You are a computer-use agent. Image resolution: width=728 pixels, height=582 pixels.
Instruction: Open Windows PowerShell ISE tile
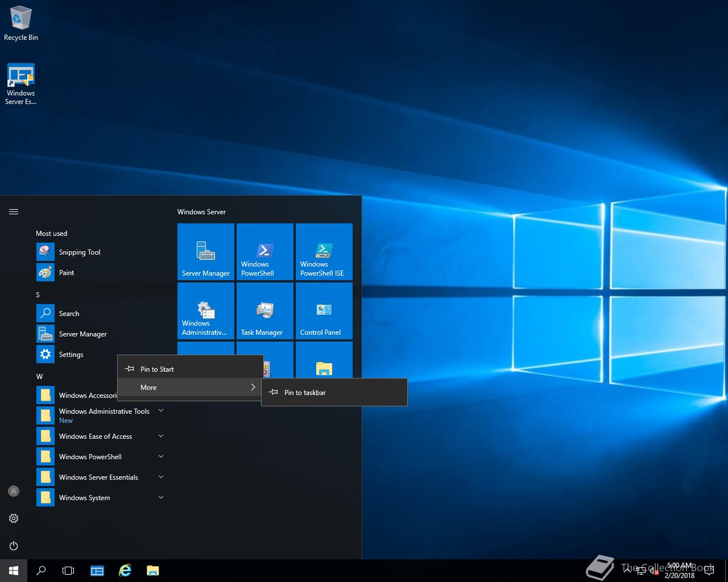tap(324, 252)
